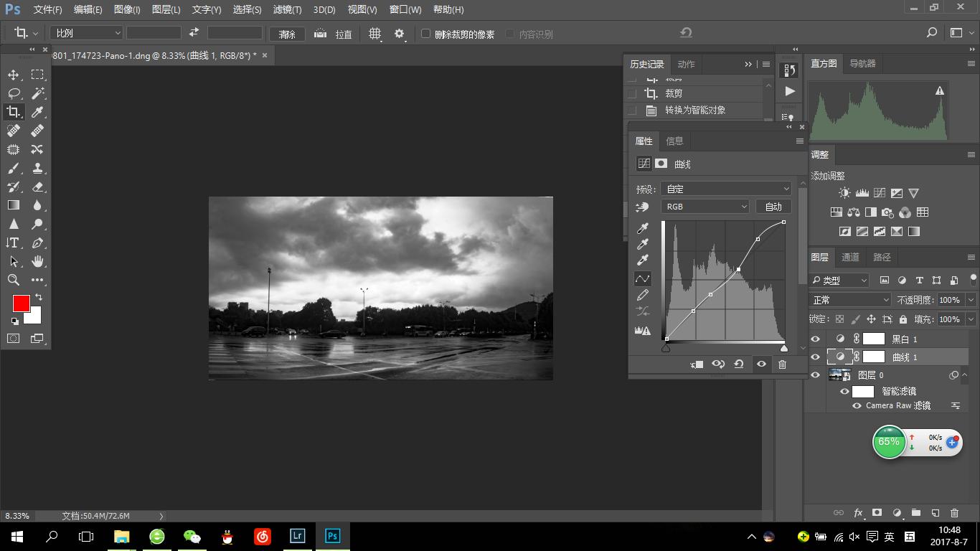Viewport: 980px width, 551px height.
Task: Open the 预设 curves preset dropdown
Action: pyautogui.click(x=725, y=189)
